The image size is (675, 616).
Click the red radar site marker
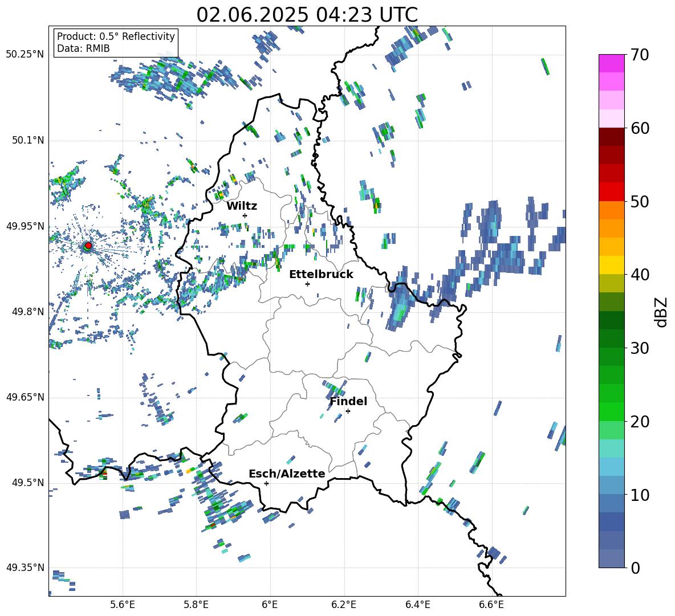point(88,246)
